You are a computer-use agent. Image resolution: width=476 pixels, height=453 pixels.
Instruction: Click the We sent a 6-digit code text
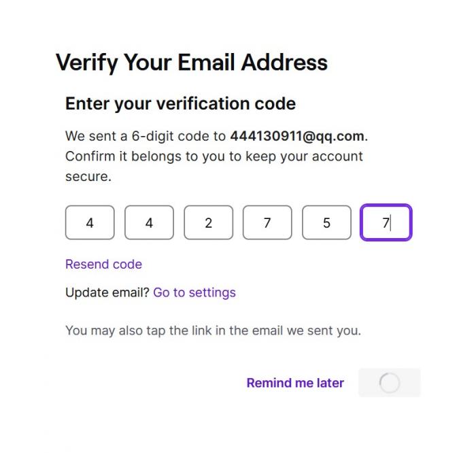tap(146, 136)
